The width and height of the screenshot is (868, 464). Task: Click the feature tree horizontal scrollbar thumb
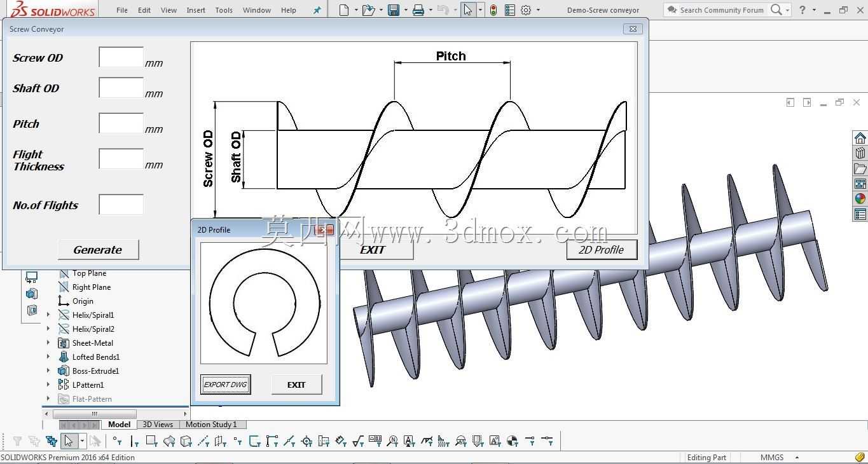pyautogui.click(x=94, y=414)
